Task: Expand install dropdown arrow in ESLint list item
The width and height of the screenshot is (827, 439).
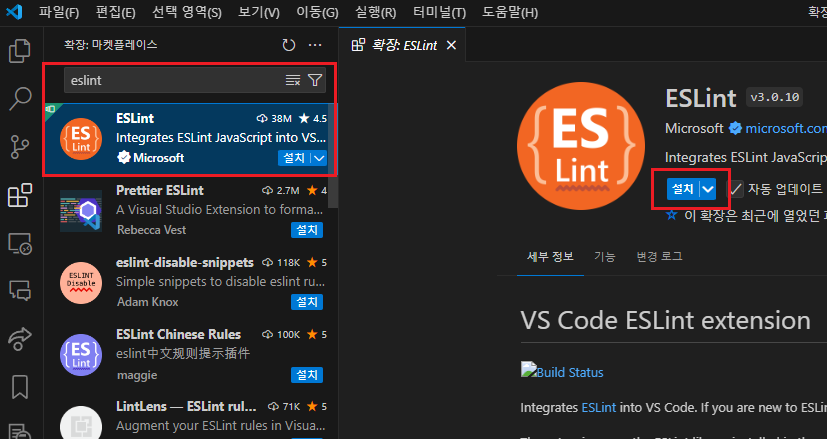Action: coord(319,158)
